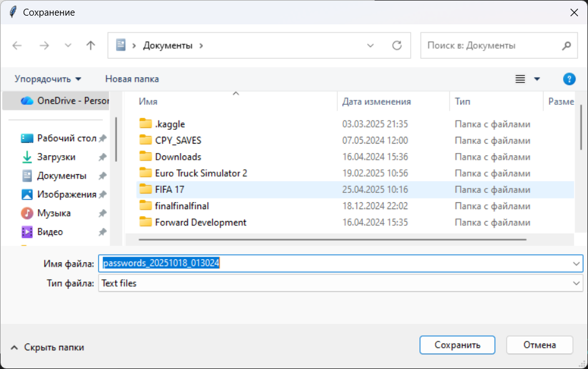The height and width of the screenshot is (369, 588).
Task: Cancel with the Отмена button
Action: click(x=539, y=345)
